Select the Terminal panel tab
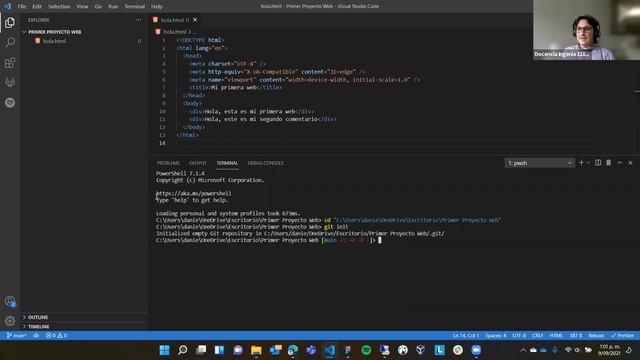 click(x=227, y=163)
